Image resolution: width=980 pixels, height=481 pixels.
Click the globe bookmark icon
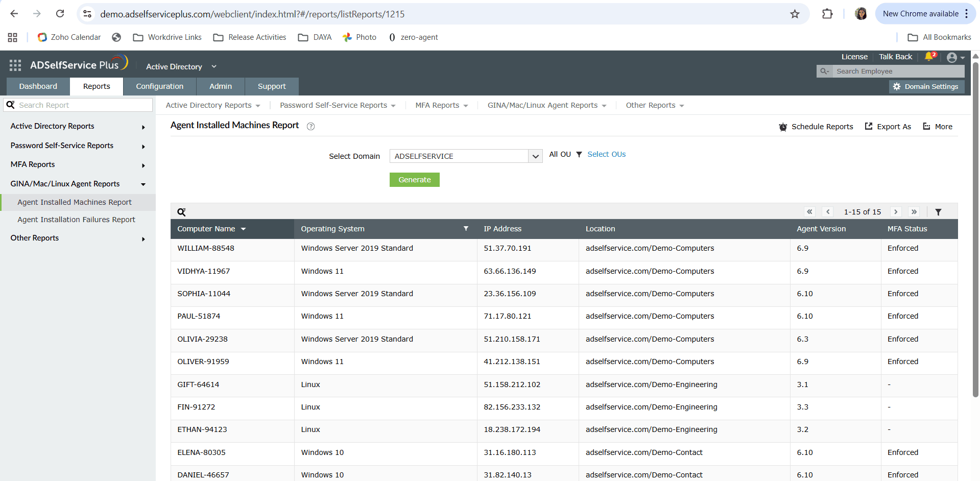(116, 37)
